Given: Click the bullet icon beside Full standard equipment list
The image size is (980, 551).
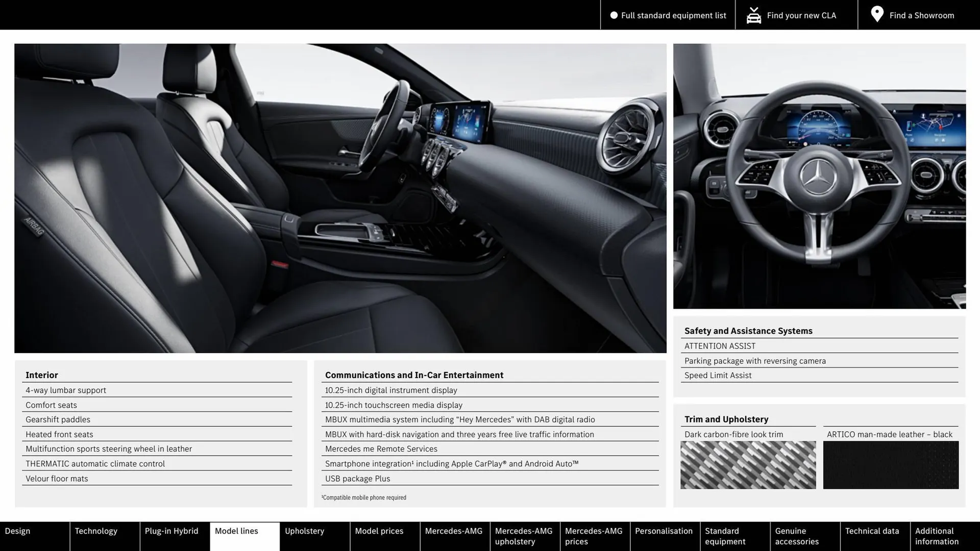Looking at the screenshot, I should (614, 15).
